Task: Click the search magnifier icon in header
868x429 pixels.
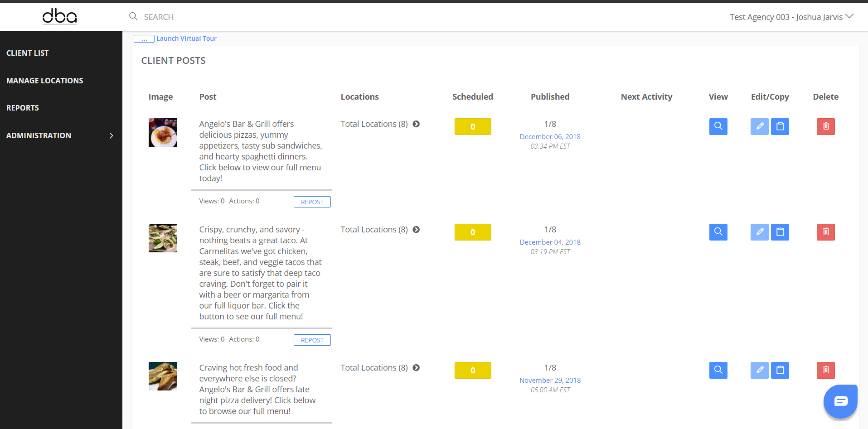Action: pyautogui.click(x=133, y=17)
